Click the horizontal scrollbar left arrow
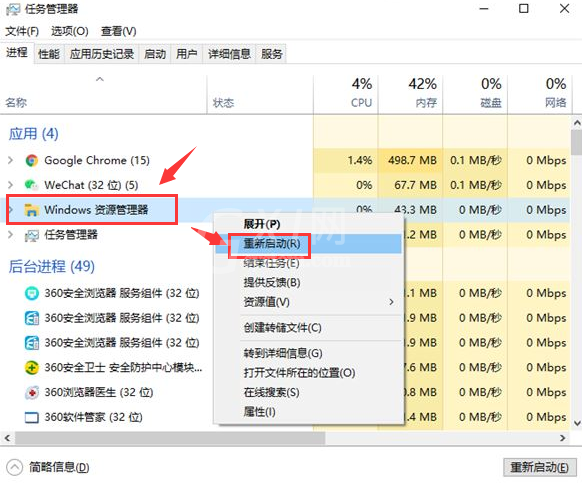 point(7,438)
